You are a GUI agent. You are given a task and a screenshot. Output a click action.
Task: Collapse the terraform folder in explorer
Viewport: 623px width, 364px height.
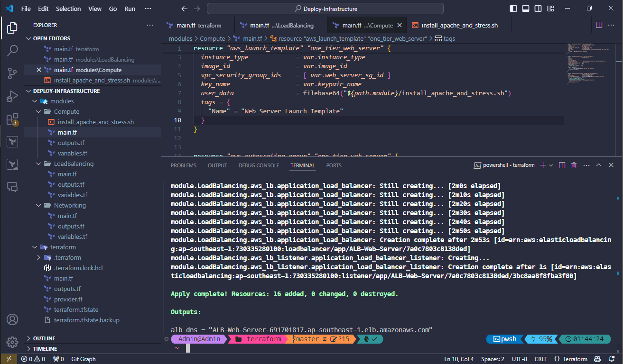[93, 247]
